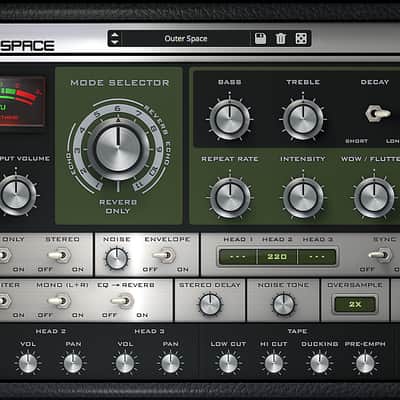Click the Mode Selector rotary knob
Screen dimensions: 400x400
pyautogui.click(x=118, y=149)
